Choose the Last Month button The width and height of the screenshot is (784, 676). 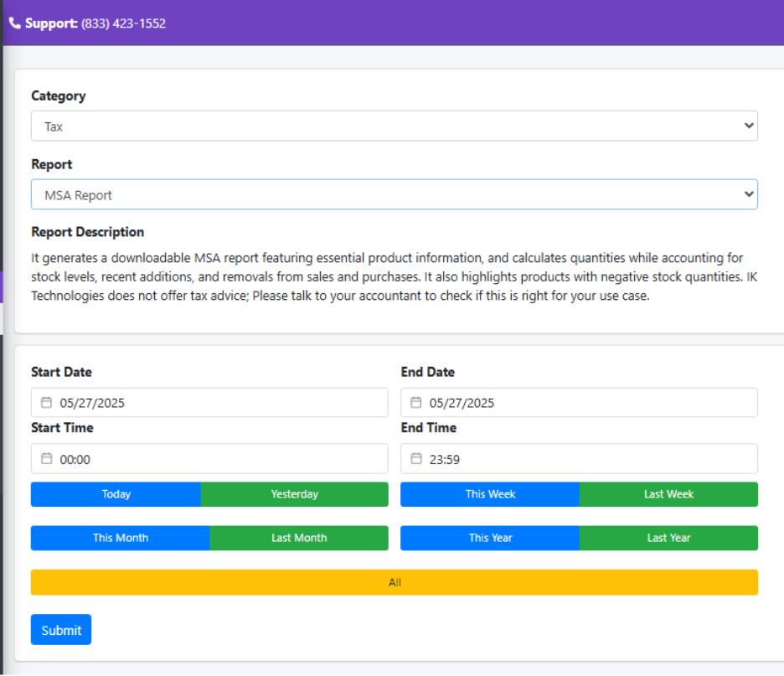(299, 538)
